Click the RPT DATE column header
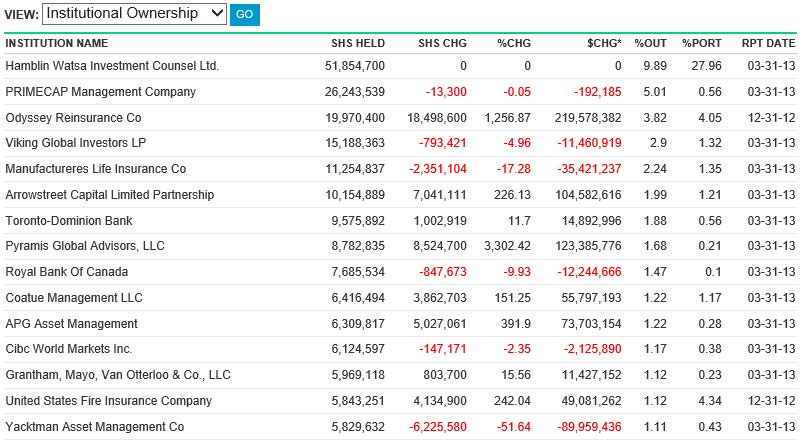This screenshot has width=807, height=447. point(768,44)
